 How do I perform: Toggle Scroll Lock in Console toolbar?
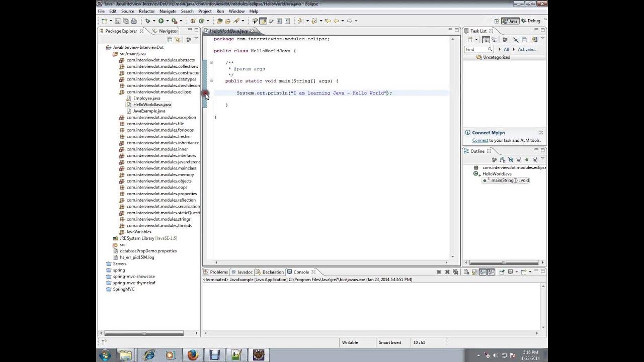point(475,272)
